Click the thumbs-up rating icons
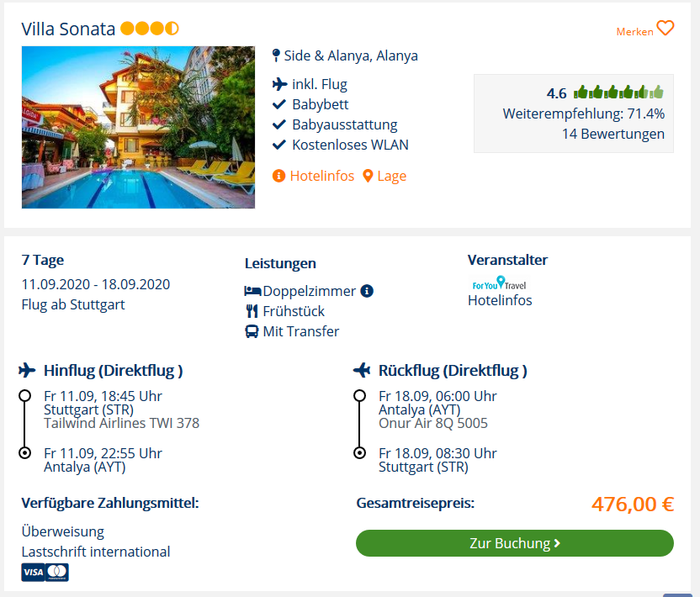700x597 pixels. (618, 92)
